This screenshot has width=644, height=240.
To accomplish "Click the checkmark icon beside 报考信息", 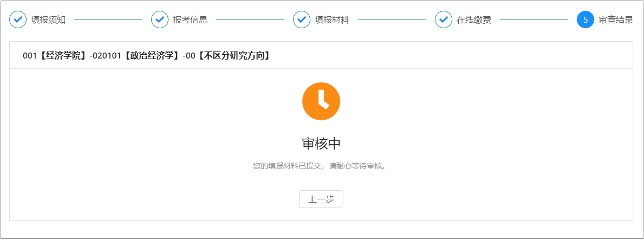I will (160, 20).
